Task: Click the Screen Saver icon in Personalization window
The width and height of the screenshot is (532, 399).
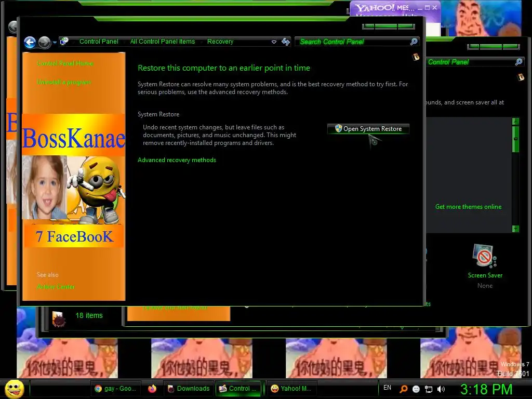Action: 485,256
